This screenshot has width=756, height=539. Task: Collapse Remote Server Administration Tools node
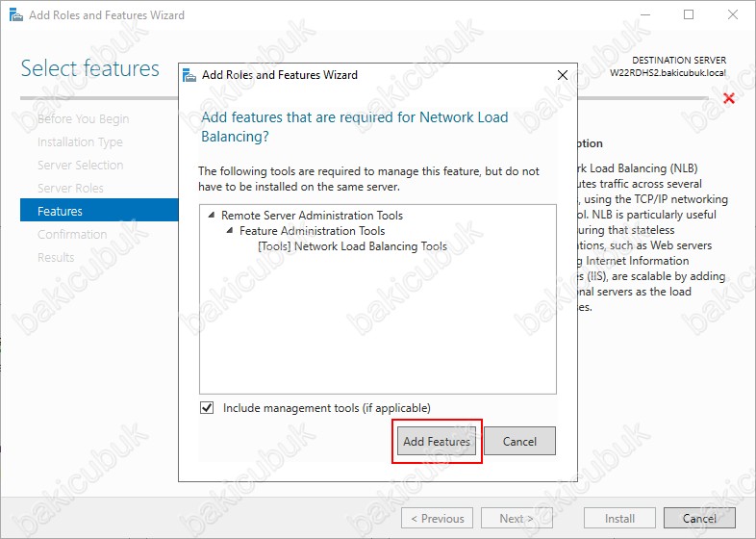[212, 216]
